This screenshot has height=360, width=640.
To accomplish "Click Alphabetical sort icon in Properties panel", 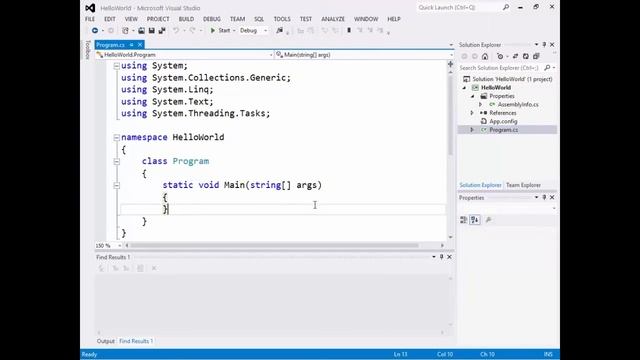I will pyautogui.click(x=475, y=220).
